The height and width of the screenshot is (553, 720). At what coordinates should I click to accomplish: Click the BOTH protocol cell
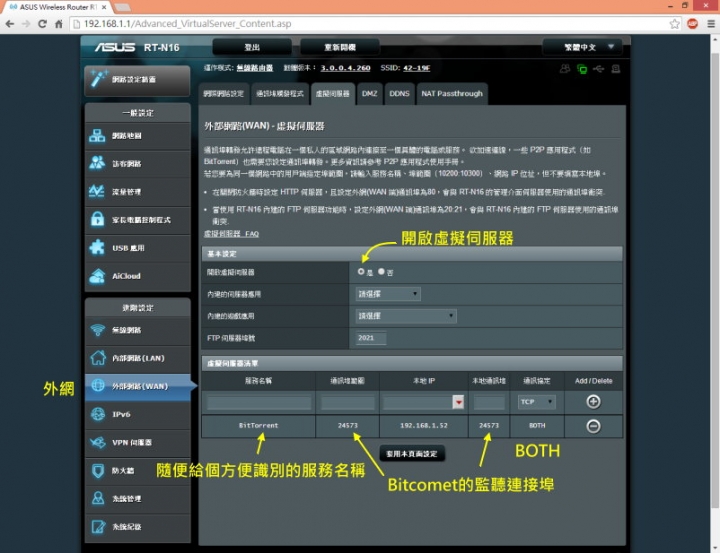click(x=537, y=426)
